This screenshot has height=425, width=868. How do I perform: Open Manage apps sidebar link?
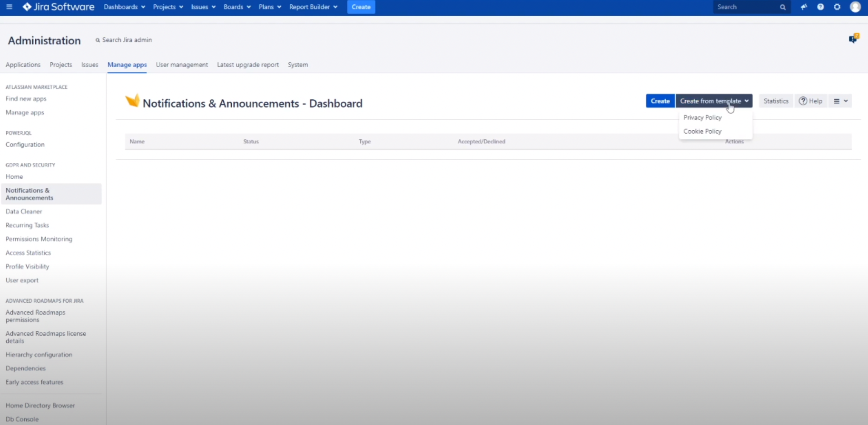coord(25,113)
